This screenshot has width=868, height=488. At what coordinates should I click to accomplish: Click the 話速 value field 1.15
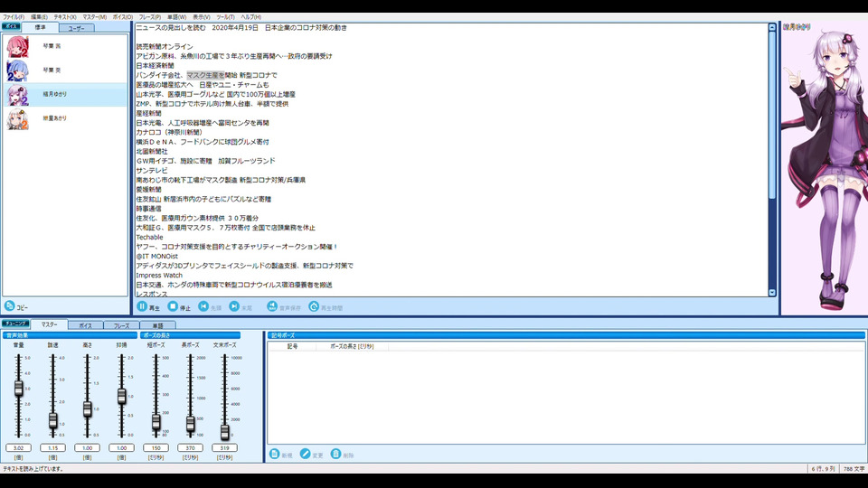53,447
